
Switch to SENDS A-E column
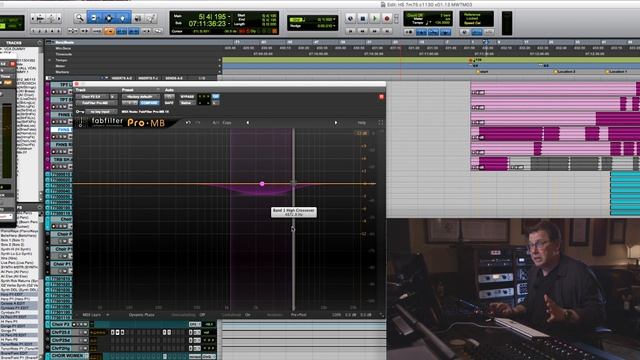(174, 78)
